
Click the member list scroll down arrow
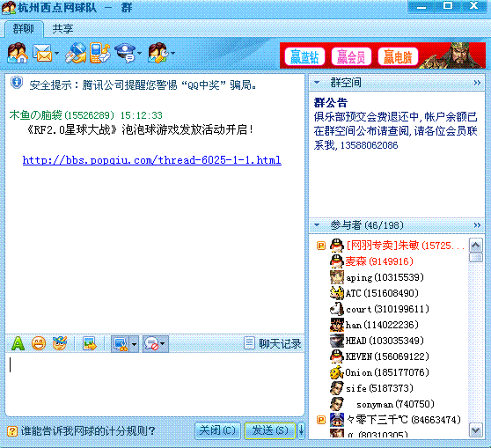pyautogui.click(x=476, y=430)
